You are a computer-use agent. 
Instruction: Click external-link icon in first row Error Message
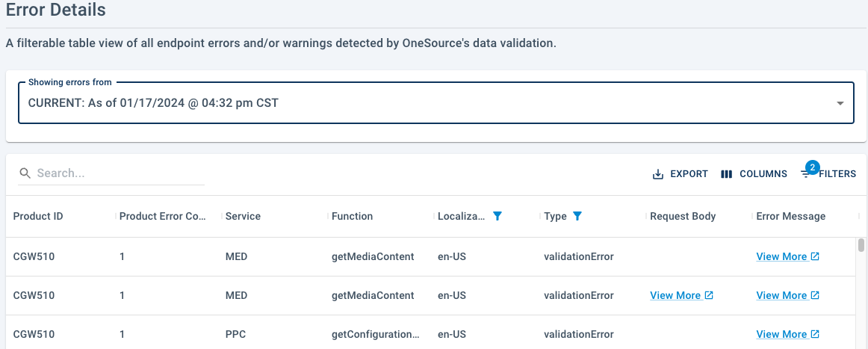815,256
